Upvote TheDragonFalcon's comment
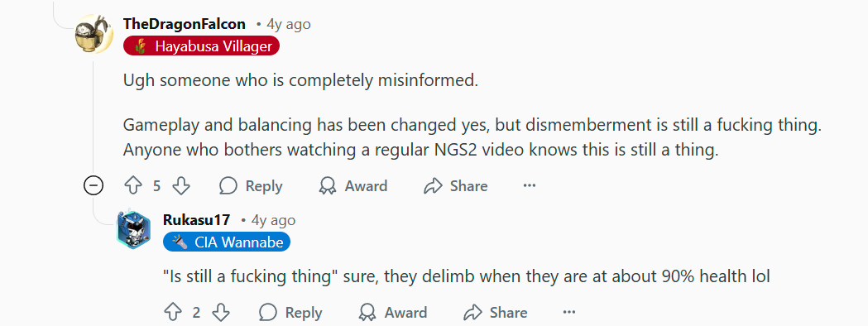 (133, 186)
